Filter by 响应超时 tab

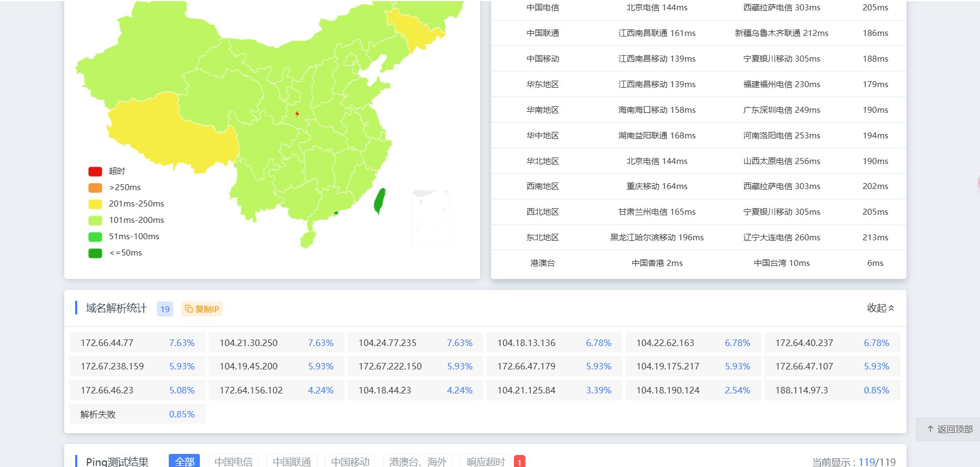click(486, 461)
